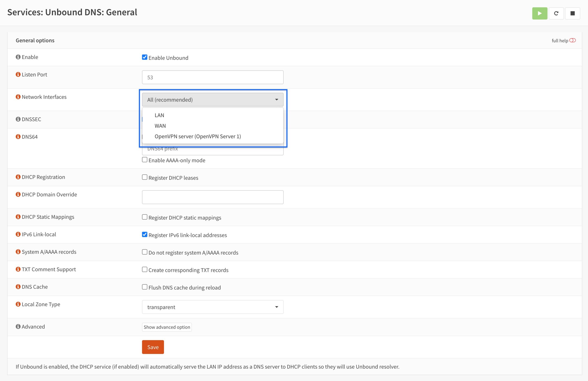Open the Network Interfaces dropdown
588x381 pixels.
(x=212, y=100)
